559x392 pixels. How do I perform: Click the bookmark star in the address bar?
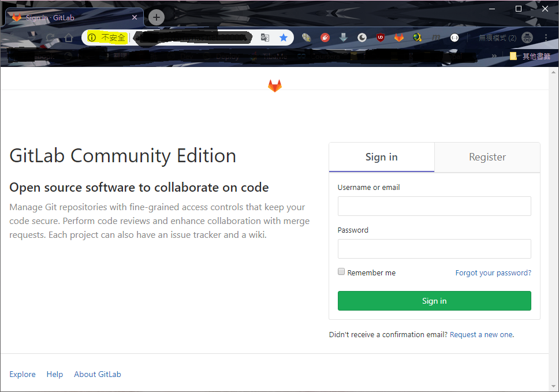(283, 37)
